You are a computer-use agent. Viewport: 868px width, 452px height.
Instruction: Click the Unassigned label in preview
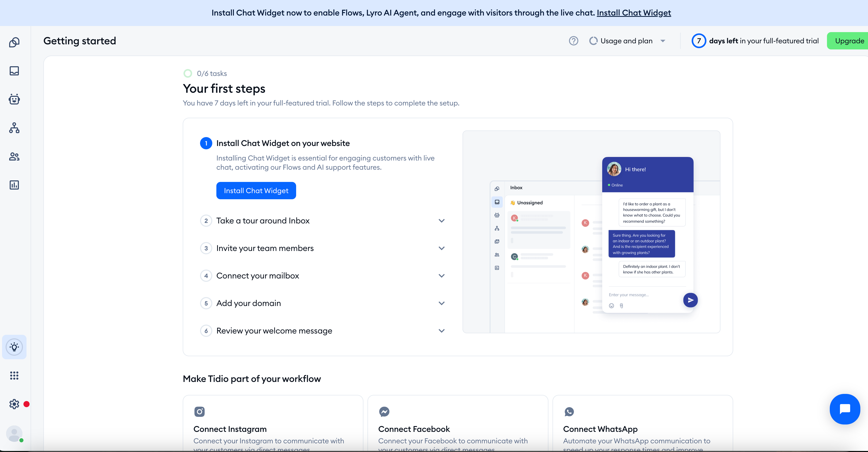coord(530,203)
